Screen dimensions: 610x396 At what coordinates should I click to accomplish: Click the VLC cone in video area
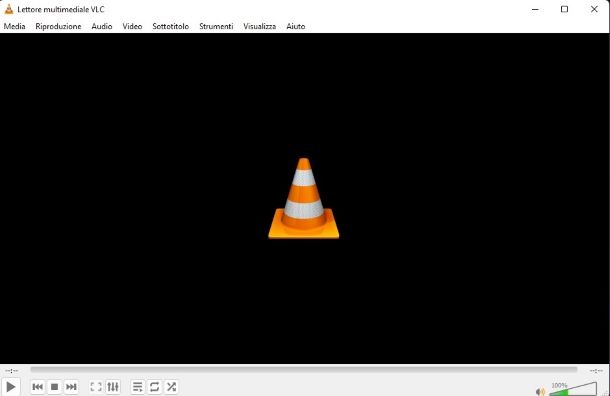tap(304, 198)
